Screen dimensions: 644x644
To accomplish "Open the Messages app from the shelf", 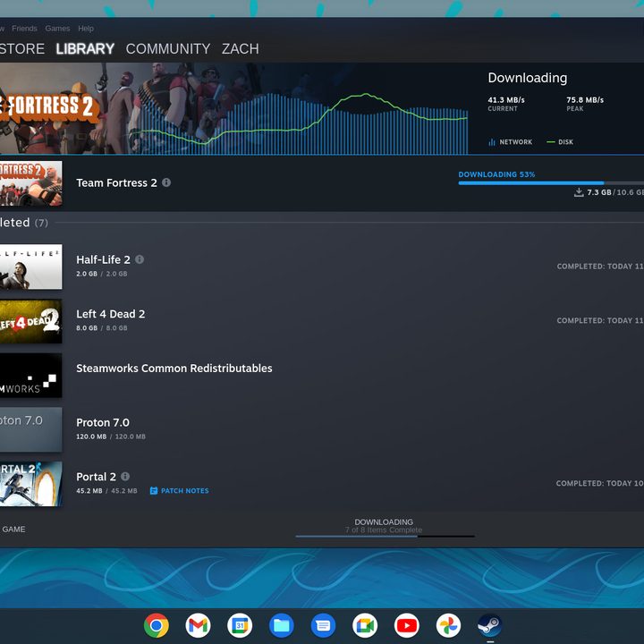I will click(x=323, y=625).
